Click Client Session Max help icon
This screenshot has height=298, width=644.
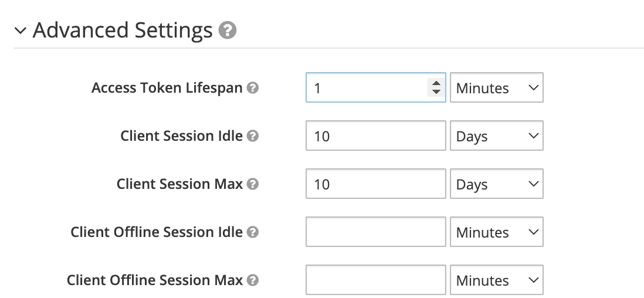(x=253, y=184)
